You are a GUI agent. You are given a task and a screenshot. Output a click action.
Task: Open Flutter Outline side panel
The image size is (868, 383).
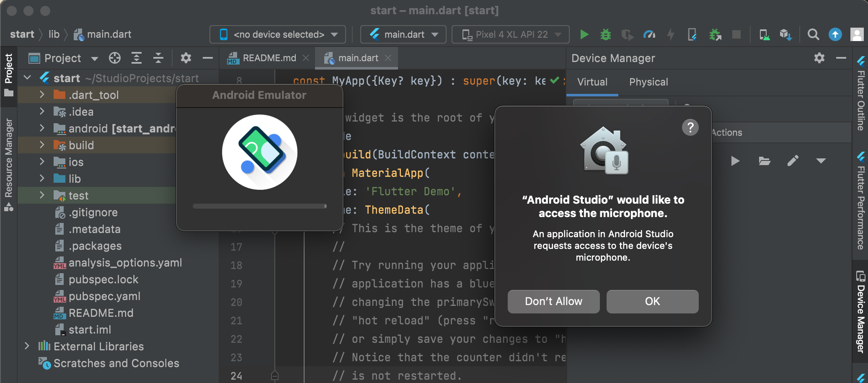[x=860, y=93]
